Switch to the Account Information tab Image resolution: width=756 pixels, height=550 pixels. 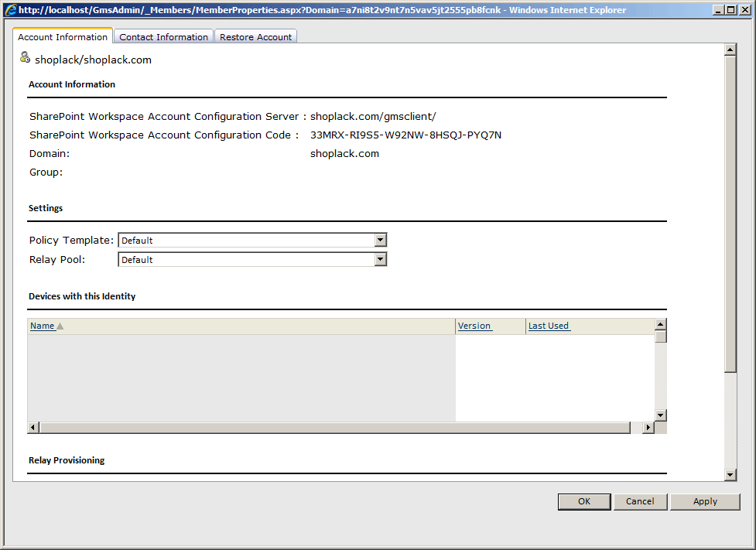click(x=63, y=36)
